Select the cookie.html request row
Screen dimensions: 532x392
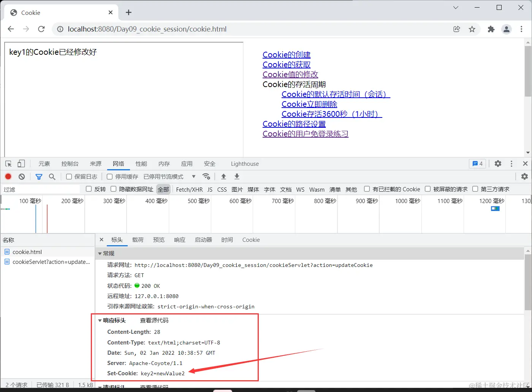47,252
